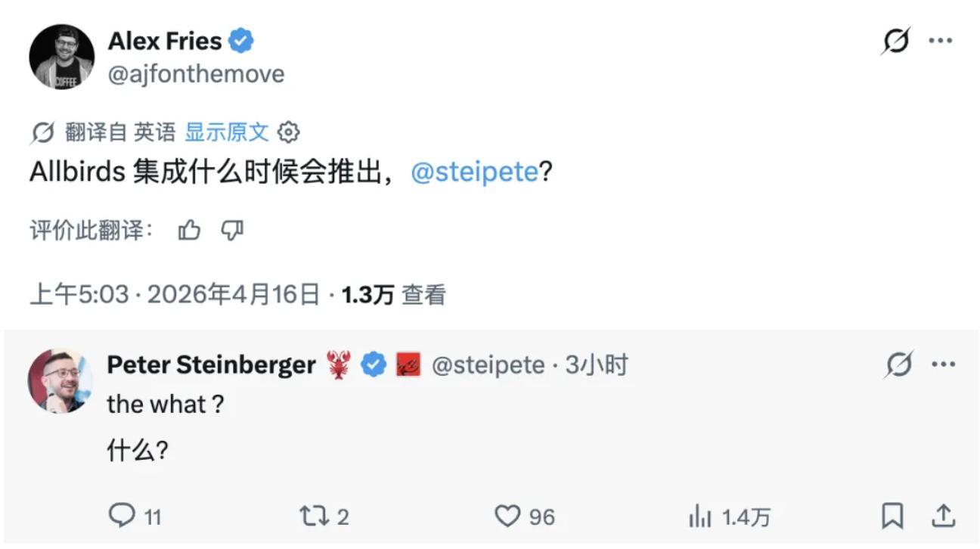Rate the translation with thumbs up
The image size is (980, 549).
click(189, 231)
